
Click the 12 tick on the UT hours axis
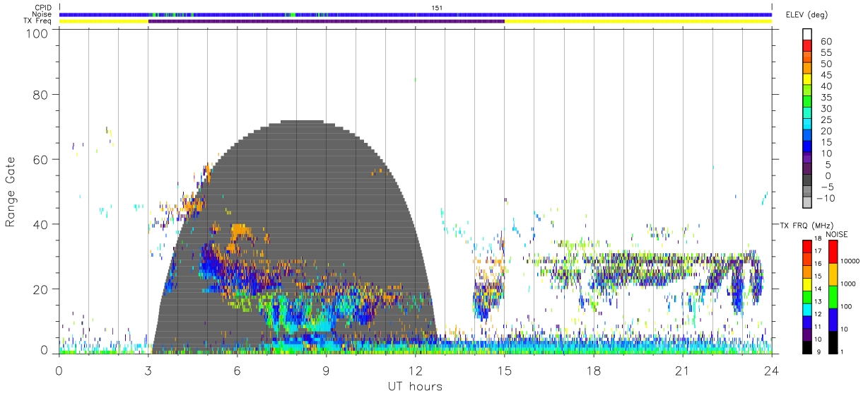coord(416,370)
